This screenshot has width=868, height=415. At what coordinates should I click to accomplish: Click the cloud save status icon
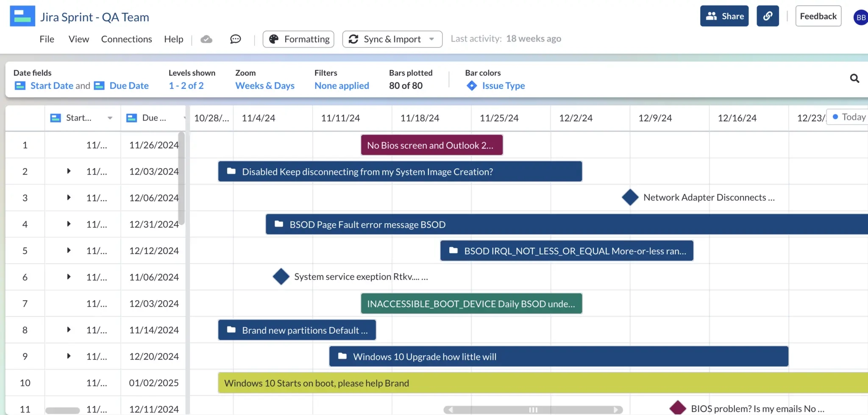[206, 39]
